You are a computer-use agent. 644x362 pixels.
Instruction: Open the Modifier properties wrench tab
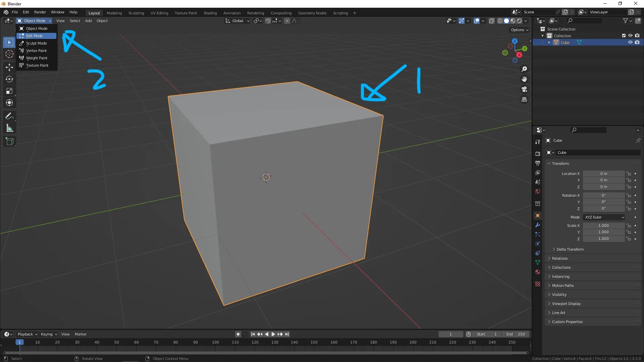(538, 225)
